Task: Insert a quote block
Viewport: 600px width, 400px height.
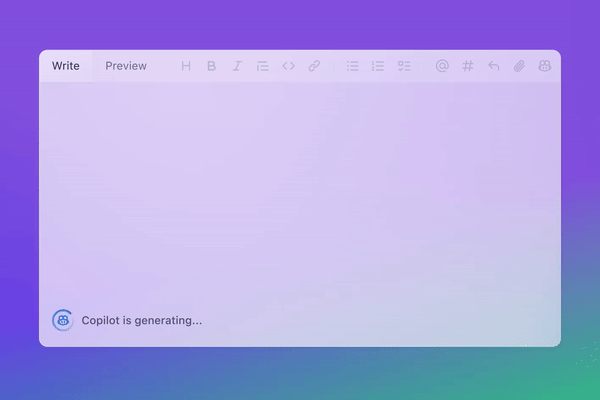Action: [x=262, y=66]
